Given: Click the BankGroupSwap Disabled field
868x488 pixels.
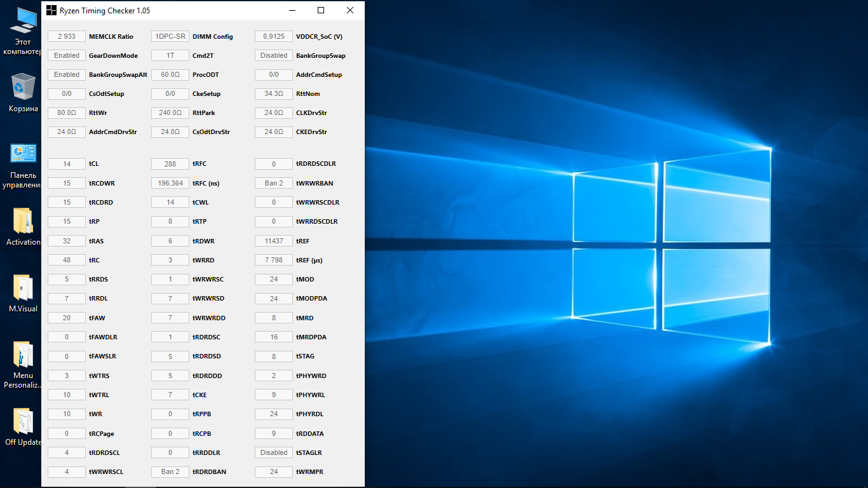Looking at the screenshot, I should 274,56.
